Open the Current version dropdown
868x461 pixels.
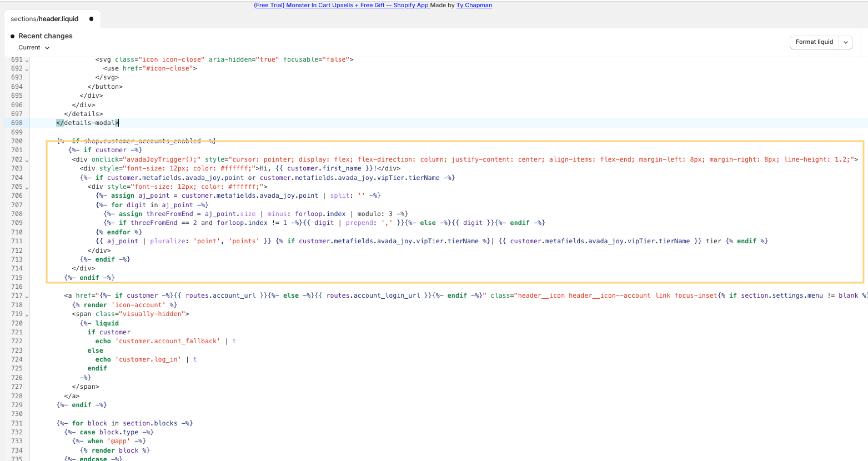click(x=34, y=48)
